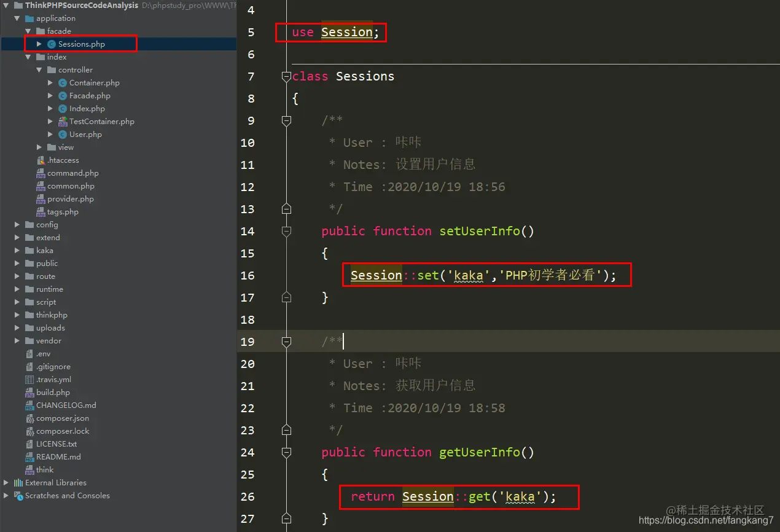Click the think file icon

click(x=29, y=470)
